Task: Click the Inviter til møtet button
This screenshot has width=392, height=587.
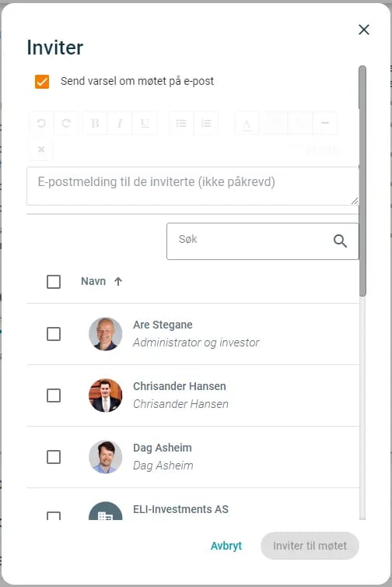Action: [x=310, y=546]
